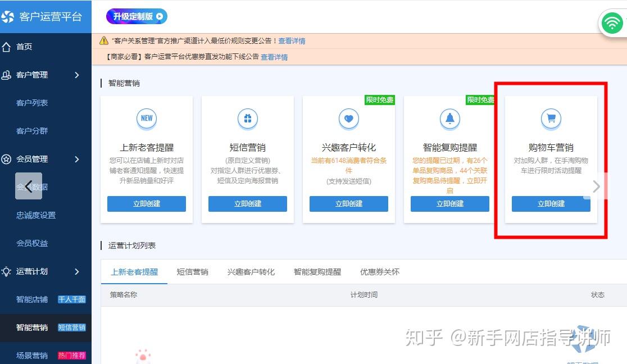This screenshot has height=364, width=627.
Task: Click the 客户运营平台 logo icon
Action: pos(8,16)
